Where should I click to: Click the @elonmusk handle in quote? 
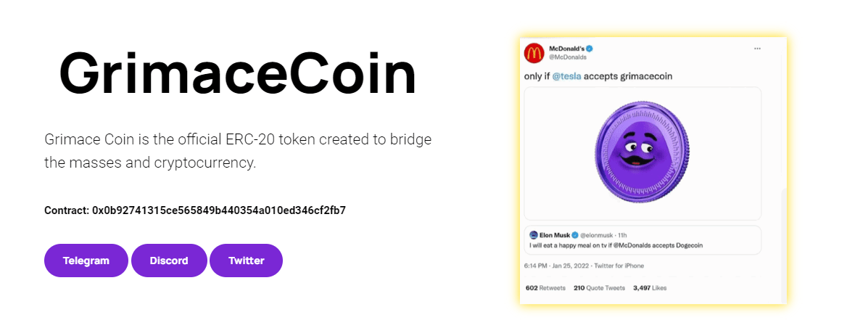[595, 235]
